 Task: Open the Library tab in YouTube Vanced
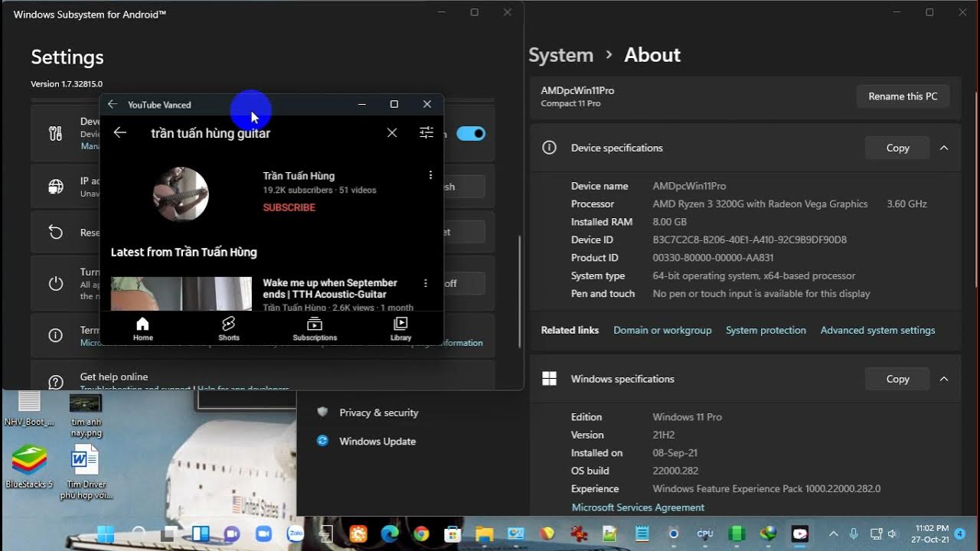400,328
